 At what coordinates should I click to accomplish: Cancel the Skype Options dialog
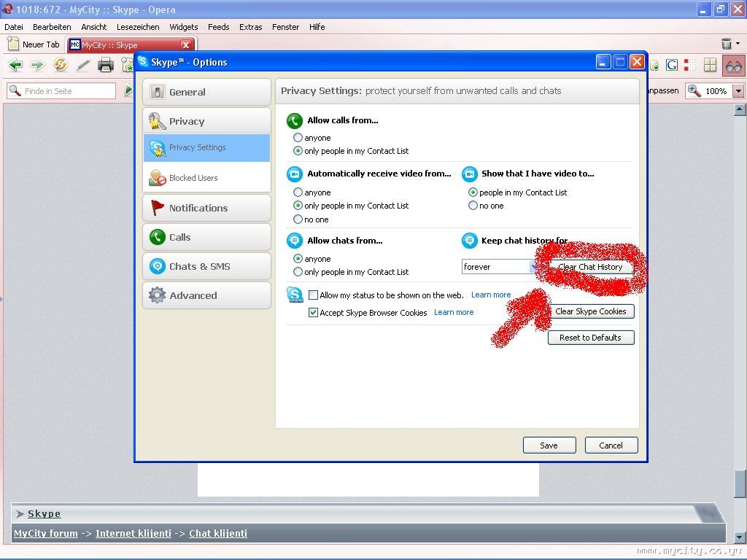tap(611, 446)
